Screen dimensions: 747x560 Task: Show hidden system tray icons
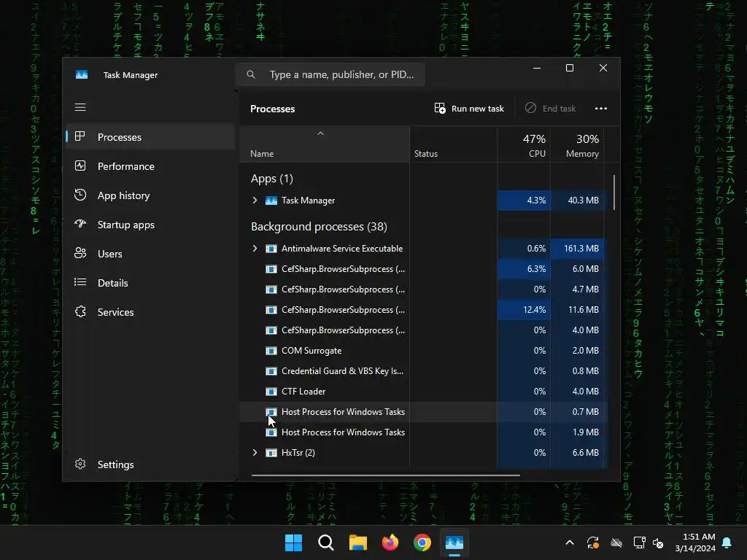pyautogui.click(x=570, y=542)
